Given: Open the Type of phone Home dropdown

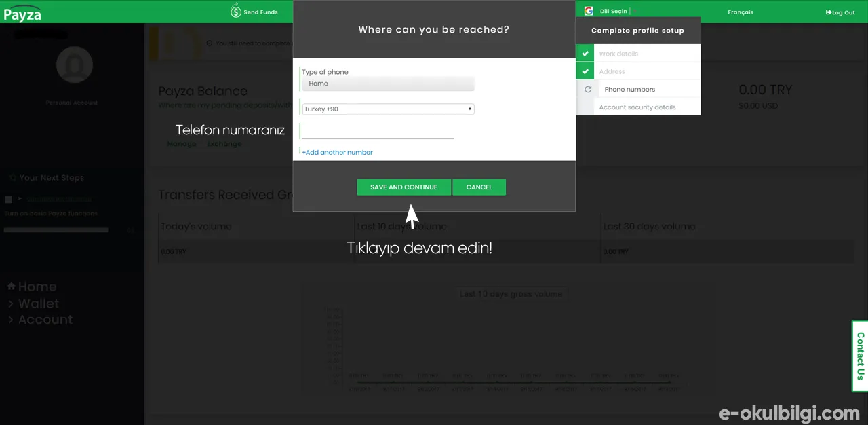Looking at the screenshot, I should coord(388,84).
